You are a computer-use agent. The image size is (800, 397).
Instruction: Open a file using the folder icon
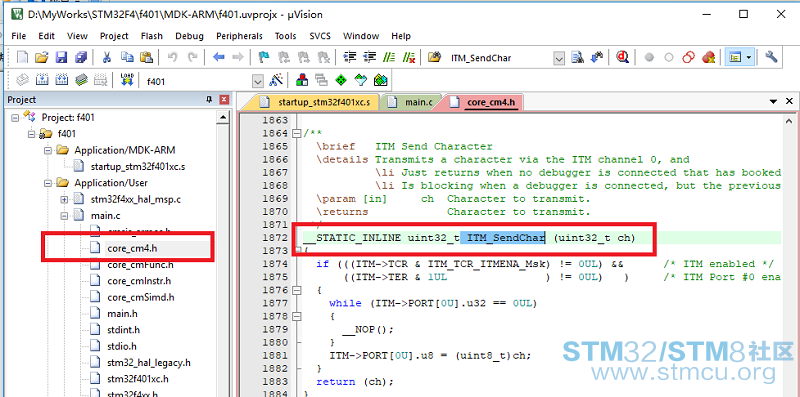[x=41, y=57]
